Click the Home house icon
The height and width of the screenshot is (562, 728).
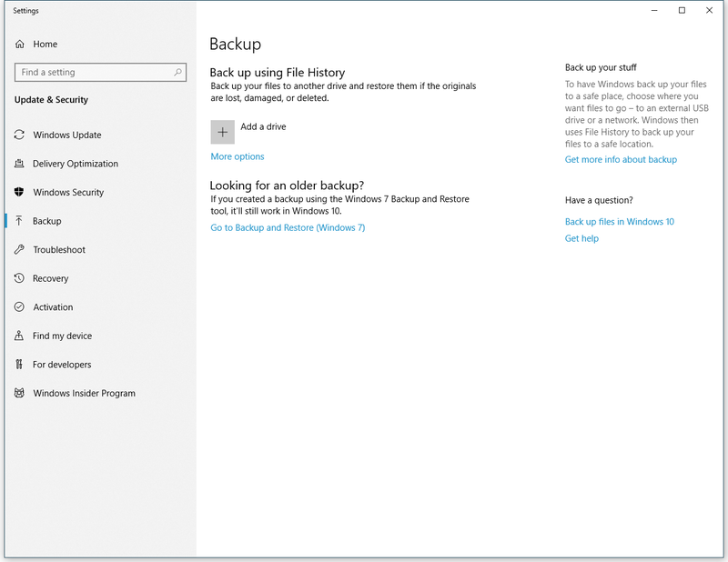(19, 44)
